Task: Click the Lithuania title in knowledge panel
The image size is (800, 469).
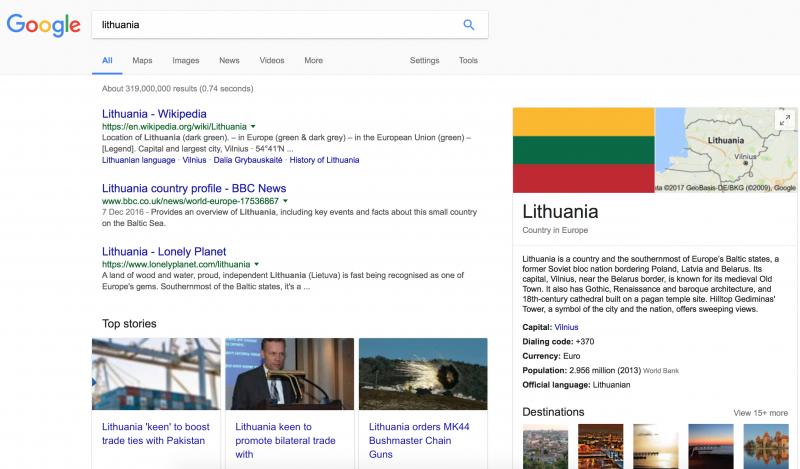Action: click(x=560, y=211)
